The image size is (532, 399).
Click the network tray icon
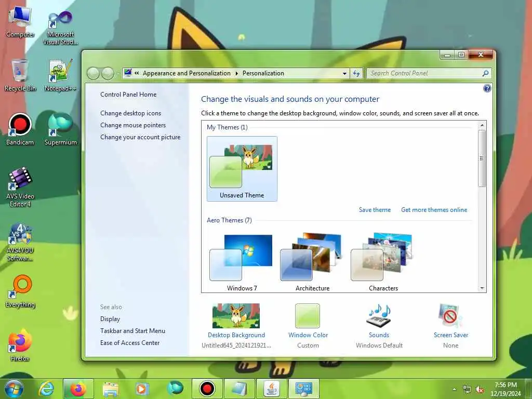click(x=467, y=390)
